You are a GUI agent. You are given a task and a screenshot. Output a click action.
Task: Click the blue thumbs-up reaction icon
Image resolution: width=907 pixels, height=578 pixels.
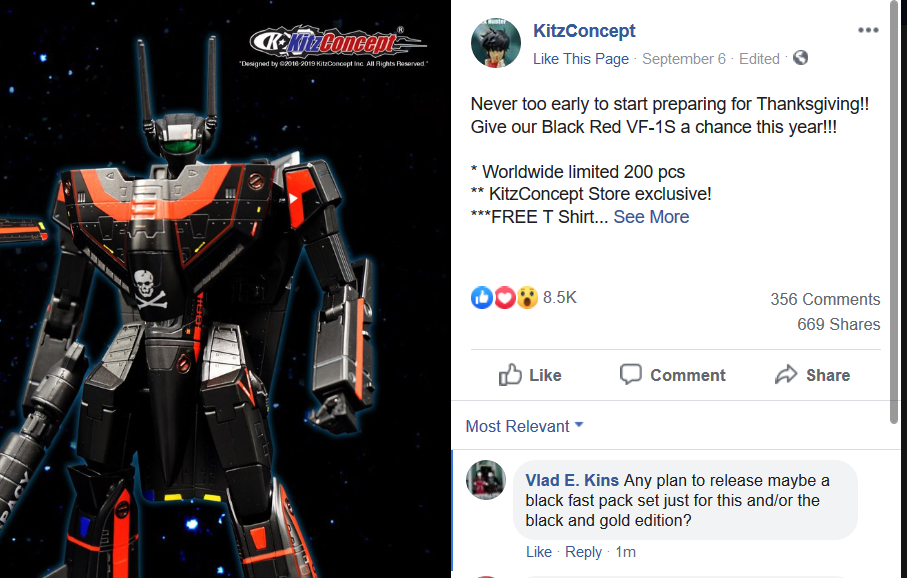pyautogui.click(x=481, y=297)
